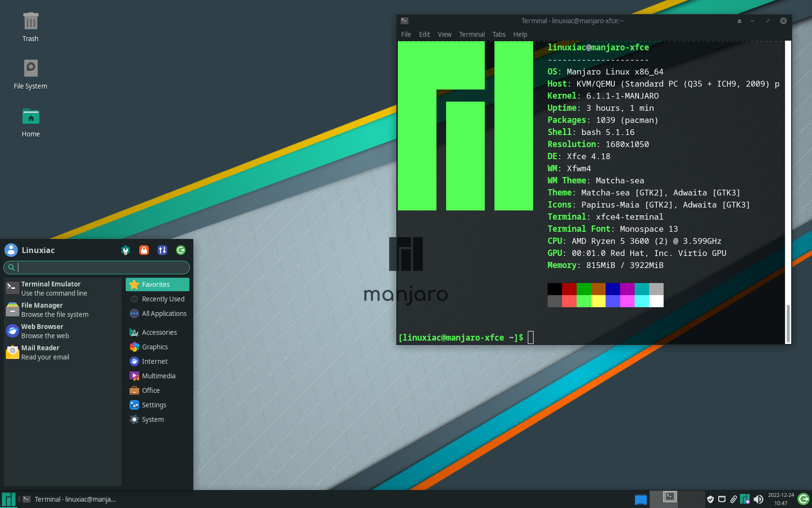Click the Terminal taskbar window button
Viewport: 812px width, 508px height.
pos(70,499)
